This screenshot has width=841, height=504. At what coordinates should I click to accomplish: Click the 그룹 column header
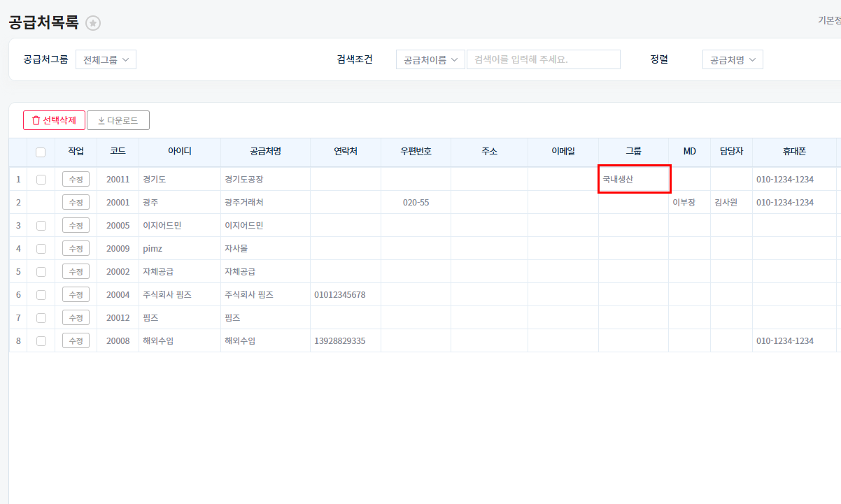point(633,152)
